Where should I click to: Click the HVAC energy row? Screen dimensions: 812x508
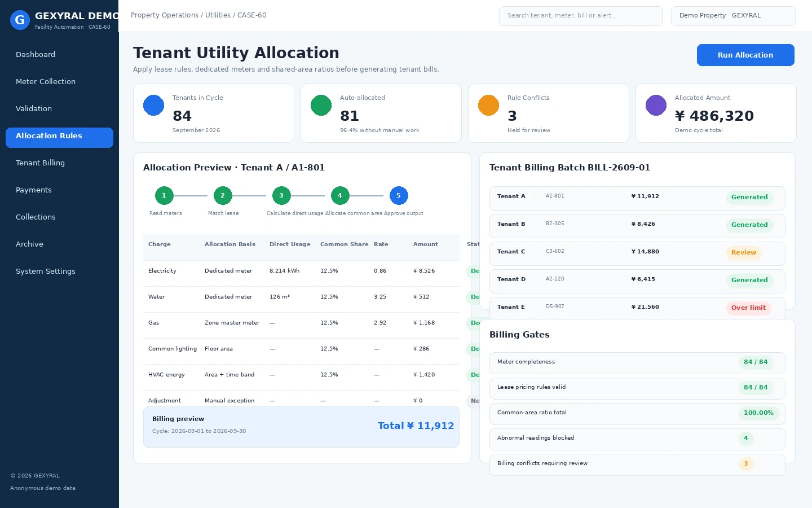click(x=301, y=377)
